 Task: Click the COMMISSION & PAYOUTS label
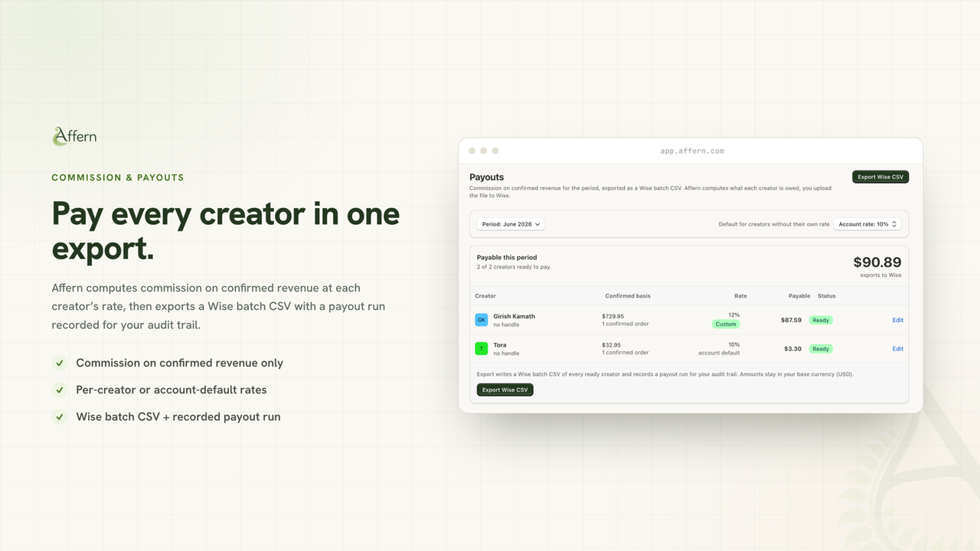point(118,178)
